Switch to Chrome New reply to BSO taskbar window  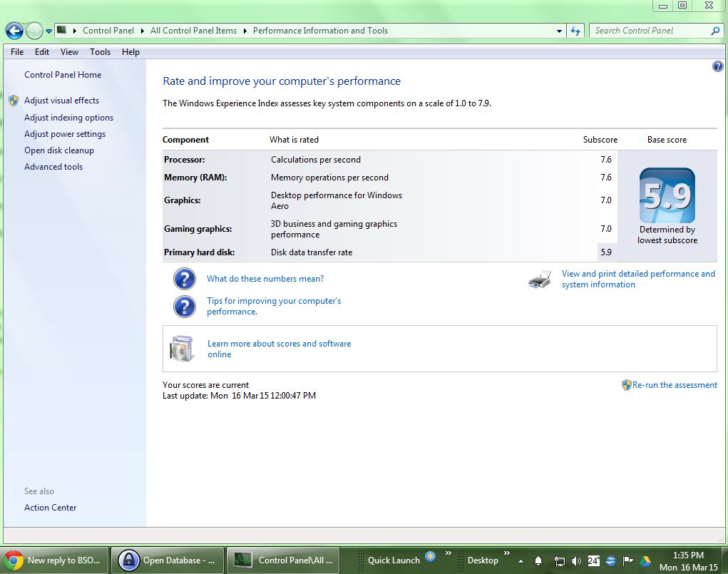54,560
